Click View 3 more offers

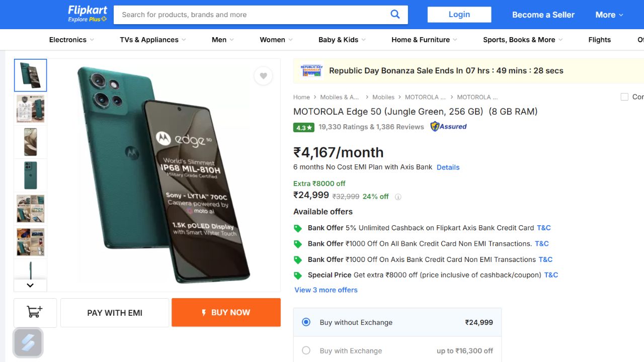pyautogui.click(x=326, y=290)
